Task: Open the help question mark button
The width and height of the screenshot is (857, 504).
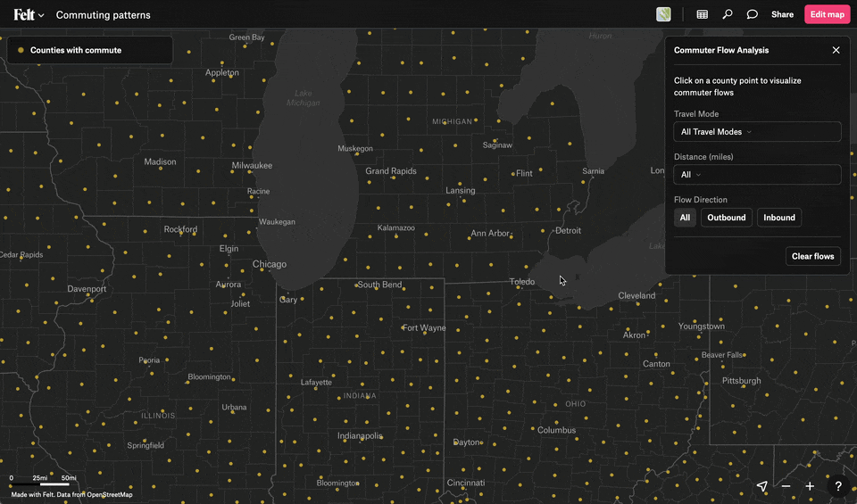Action: [838, 486]
